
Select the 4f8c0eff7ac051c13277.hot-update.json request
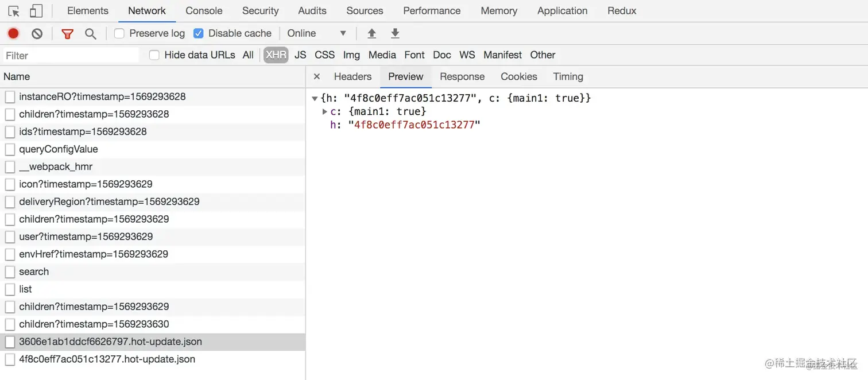pyautogui.click(x=152, y=359)
